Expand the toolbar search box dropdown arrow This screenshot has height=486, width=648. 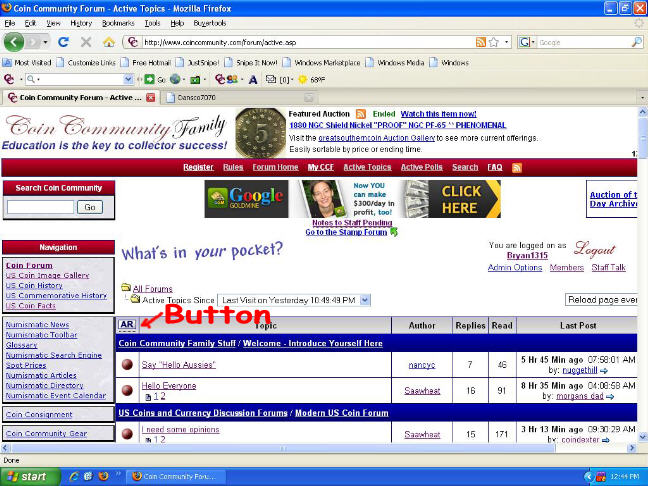click(129, 79)
